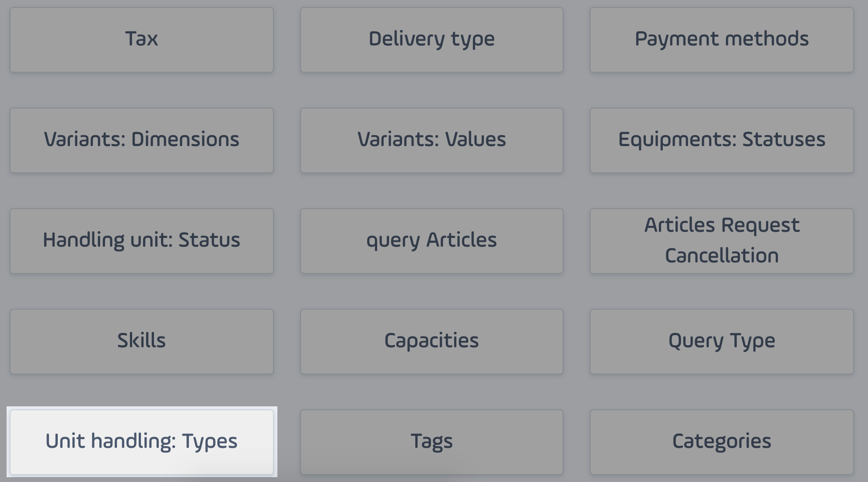This screenshot has height=482, width=868.
Task: Open the Categories tile
Action: coord(722,442)
